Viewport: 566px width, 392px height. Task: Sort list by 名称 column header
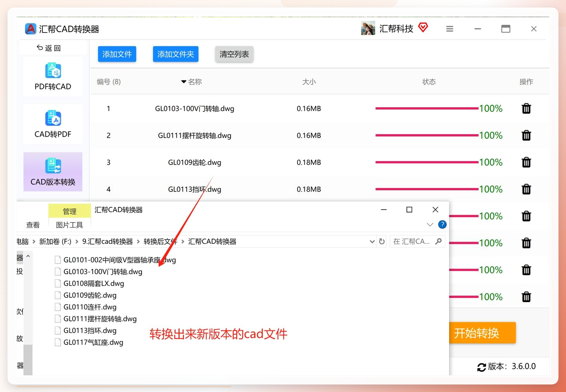(x=192, y=82)
